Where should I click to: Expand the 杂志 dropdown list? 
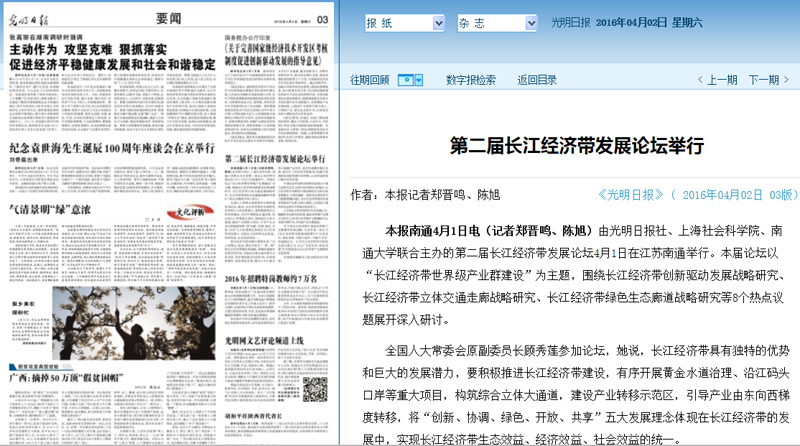click(x=524, y=20)
